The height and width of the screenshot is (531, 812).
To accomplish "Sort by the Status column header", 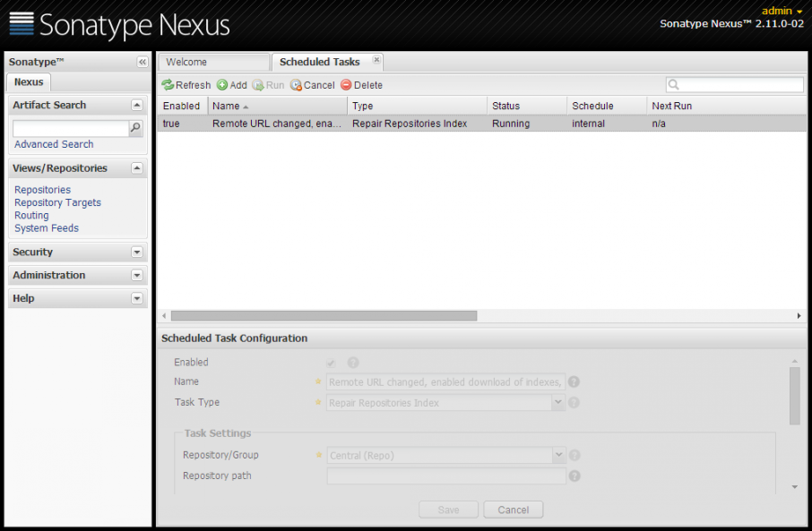I will [527, 106].
